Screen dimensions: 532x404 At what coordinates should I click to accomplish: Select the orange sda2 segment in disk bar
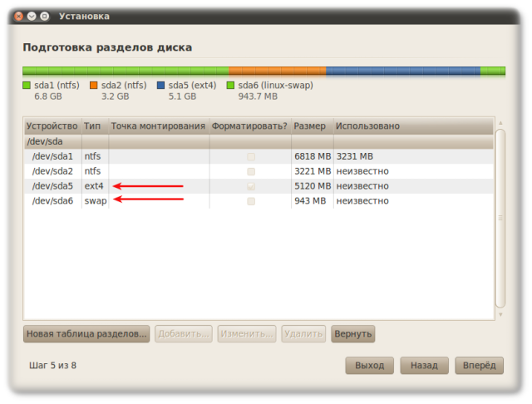pos(277,71)
